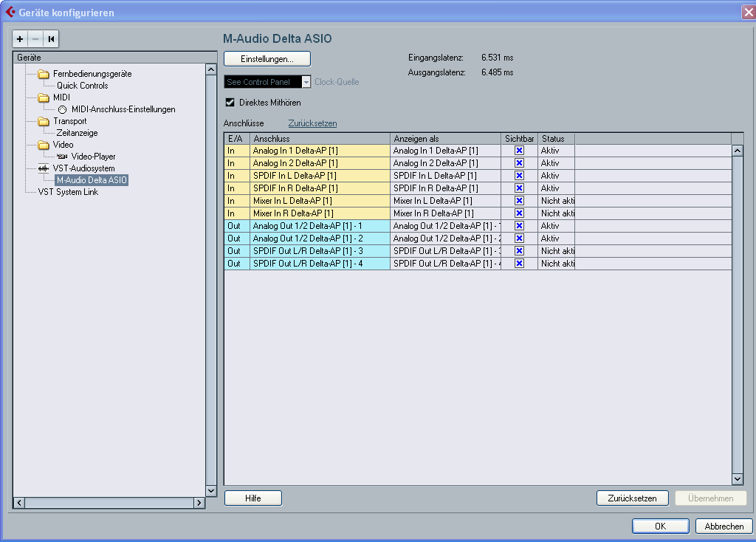Confirm with the OK button

click(x=661, y=526)
